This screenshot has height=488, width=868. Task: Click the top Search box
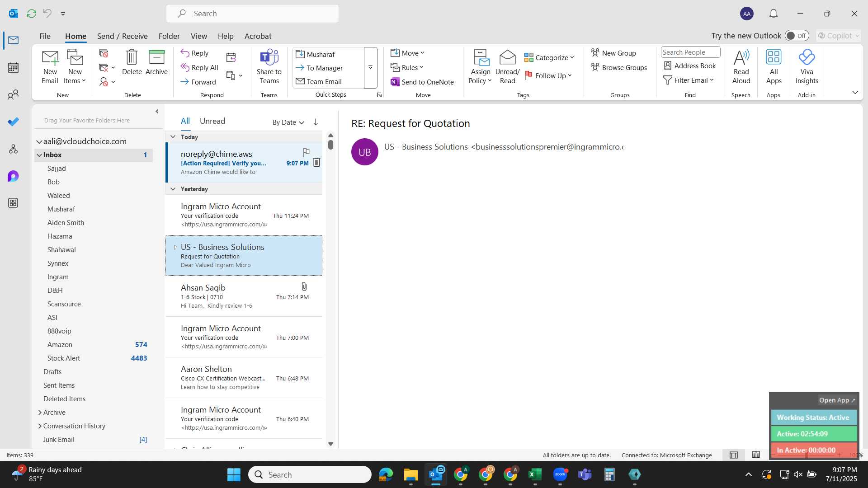pos(252,14)
